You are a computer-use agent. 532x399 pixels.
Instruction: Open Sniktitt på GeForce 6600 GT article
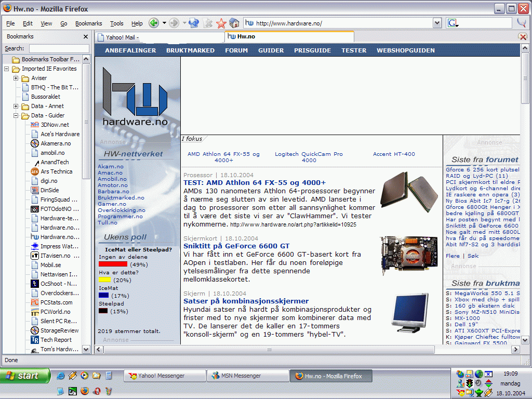(236, 246)
